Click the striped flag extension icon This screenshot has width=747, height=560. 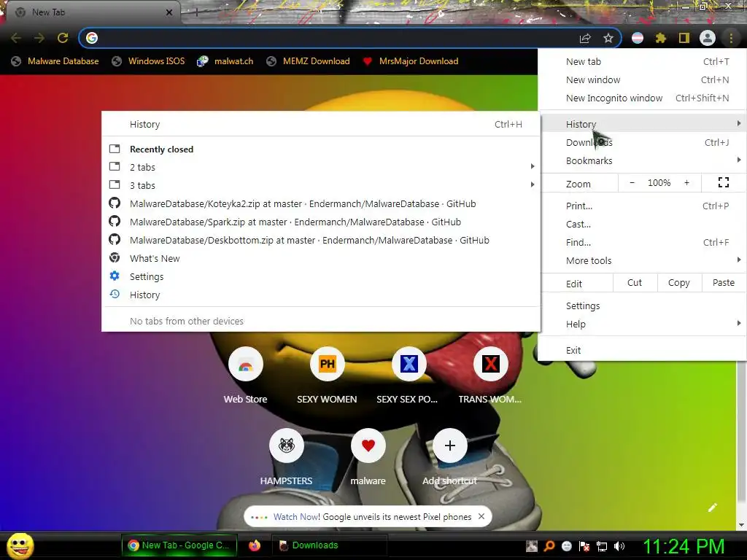638,38
